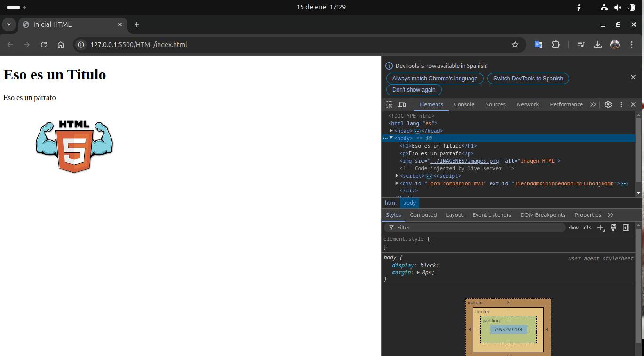The image size is (644, 356).
Task: Close the DevTools panel
Action: point(633,104)
